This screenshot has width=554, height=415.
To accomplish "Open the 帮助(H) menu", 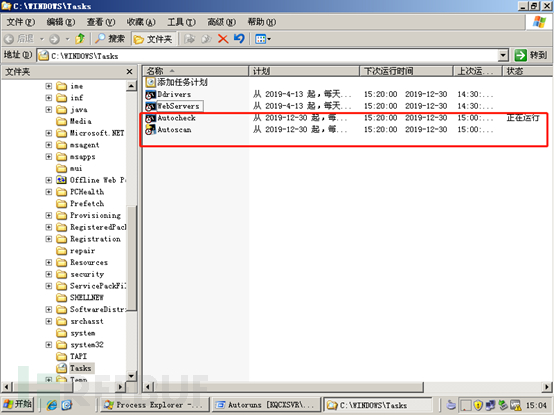I will pyautogui.click(x=262, y=22).
